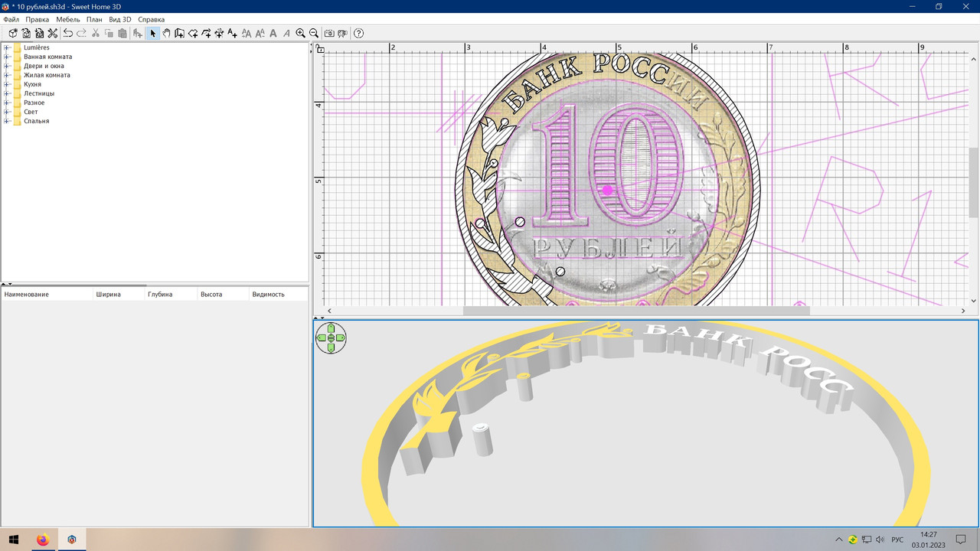Screen dimensions: 980x551
Task: Open the Правка menu
Action: pyautogui.click(x=38, y=19)
